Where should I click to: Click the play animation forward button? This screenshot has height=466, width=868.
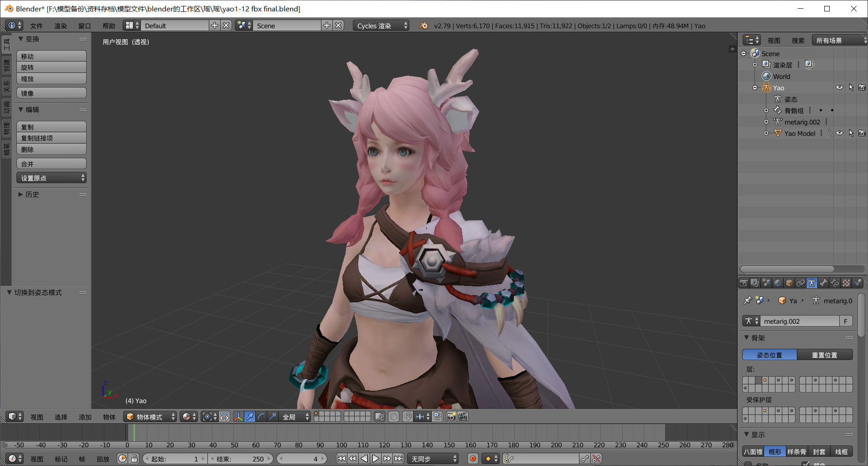tap(376, 459)
